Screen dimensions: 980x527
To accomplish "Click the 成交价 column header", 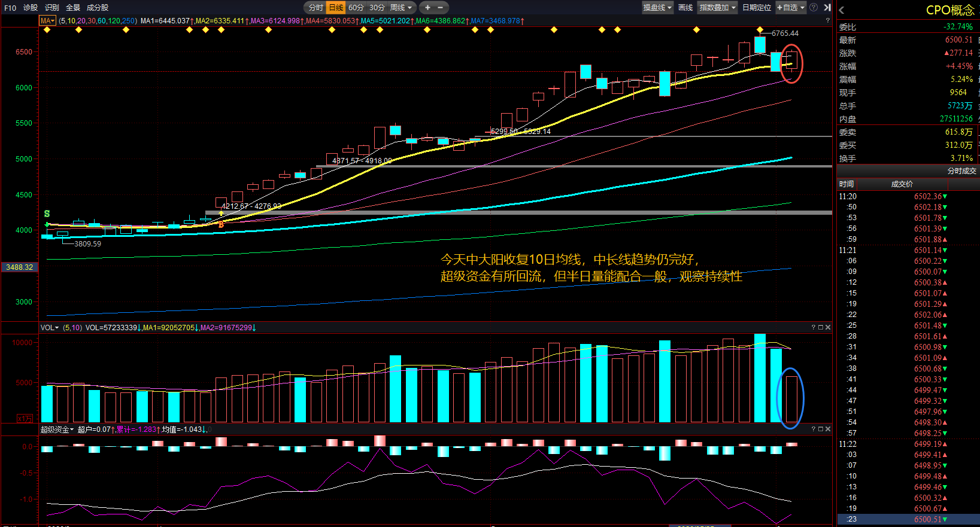I will coord(902,184).
